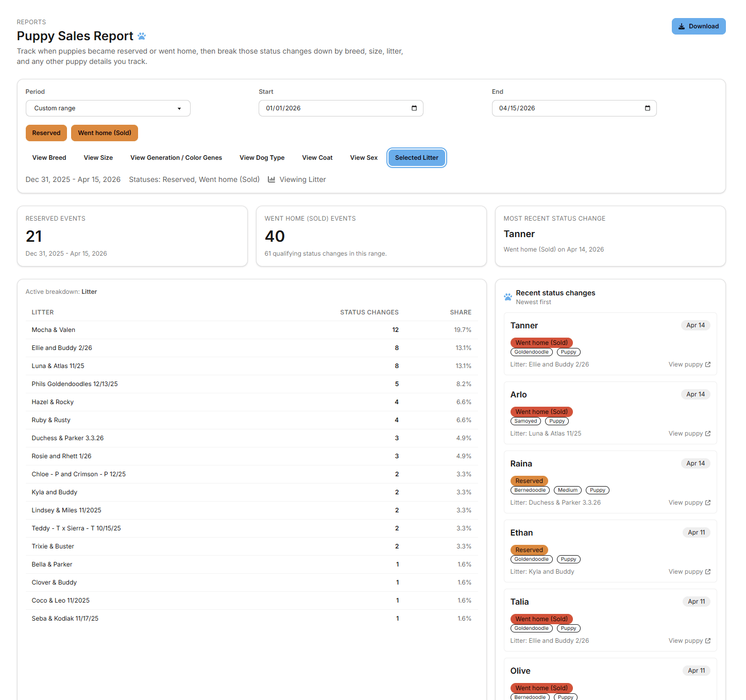Click the paw icon beside Puppy Sales Report title
The image size is (746, 700).
click(142, 36)
